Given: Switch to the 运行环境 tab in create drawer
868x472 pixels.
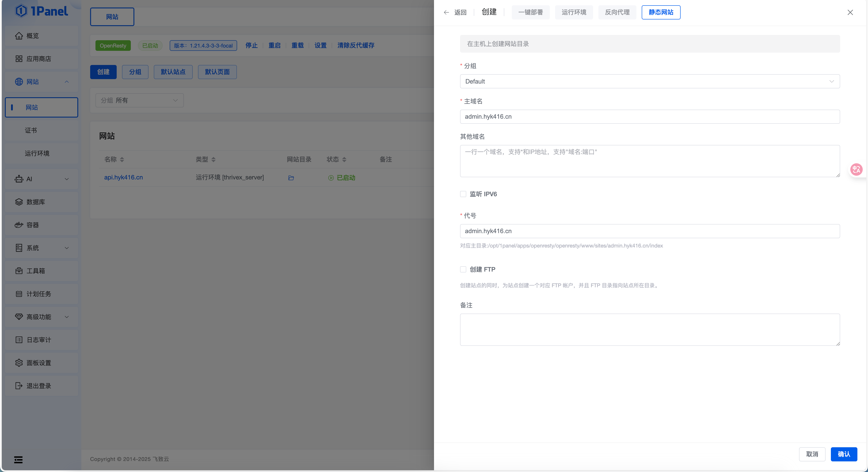Looking at the screenshot, I should (574, 12).
